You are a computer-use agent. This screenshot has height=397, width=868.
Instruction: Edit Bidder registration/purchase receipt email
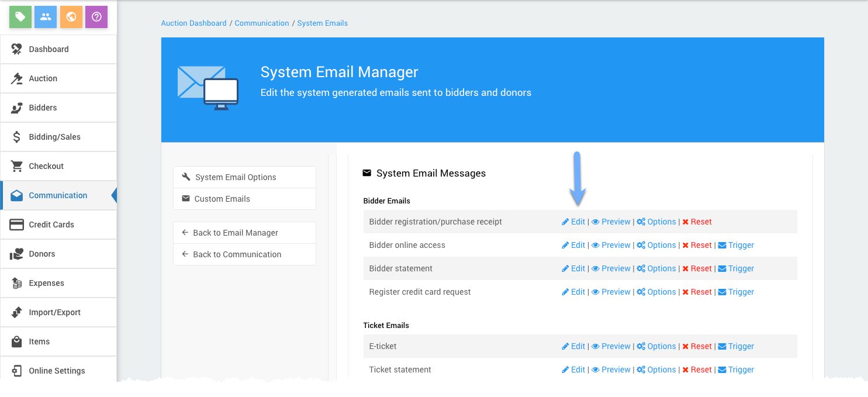(x=573, y=222)
